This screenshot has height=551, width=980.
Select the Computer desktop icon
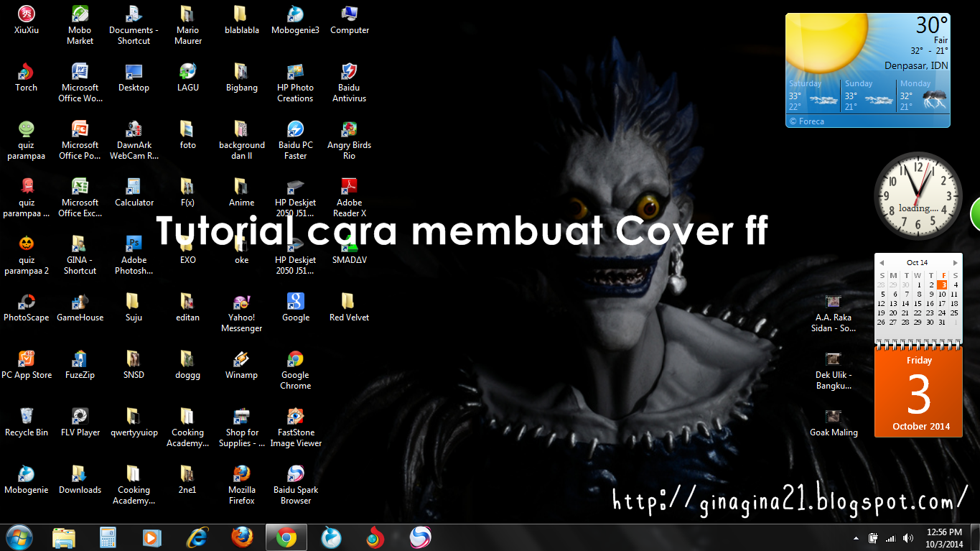pos(349,19)
